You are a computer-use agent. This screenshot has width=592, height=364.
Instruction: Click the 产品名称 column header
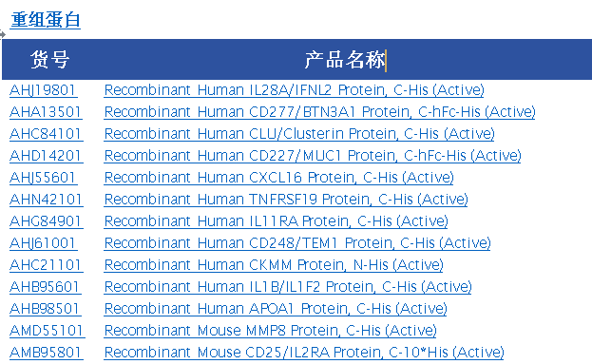(345, 60)
